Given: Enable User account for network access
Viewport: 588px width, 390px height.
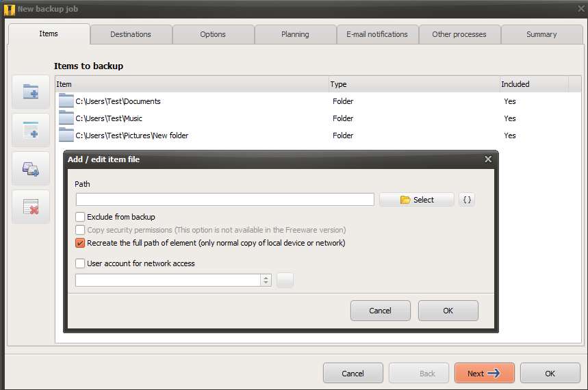Looking at the screenshot, I should coord(80,263).
